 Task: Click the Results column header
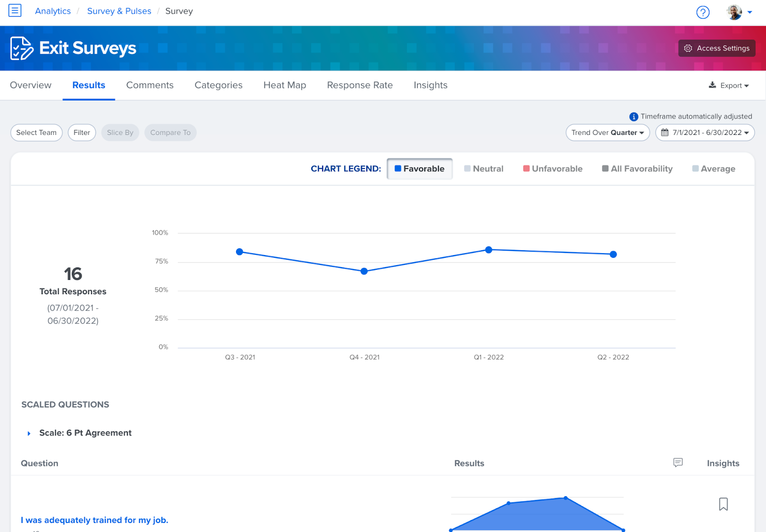pyautogui.click(x=469, y=463)
